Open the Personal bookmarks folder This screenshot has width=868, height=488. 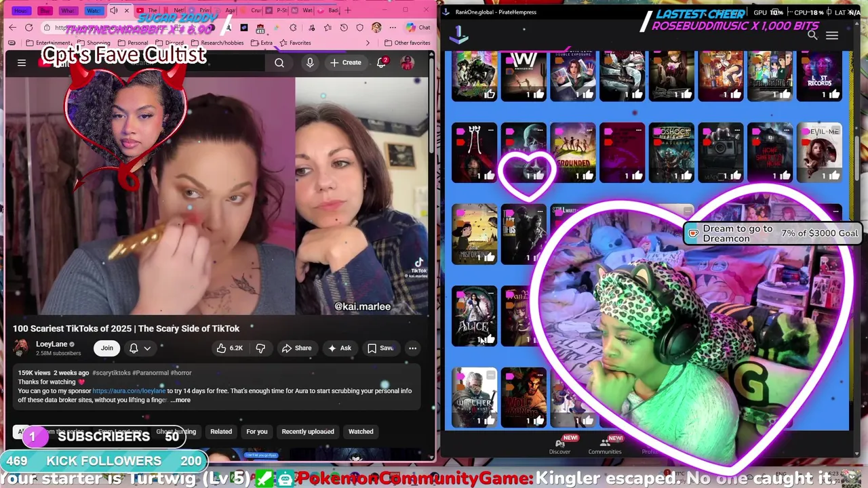132,43
